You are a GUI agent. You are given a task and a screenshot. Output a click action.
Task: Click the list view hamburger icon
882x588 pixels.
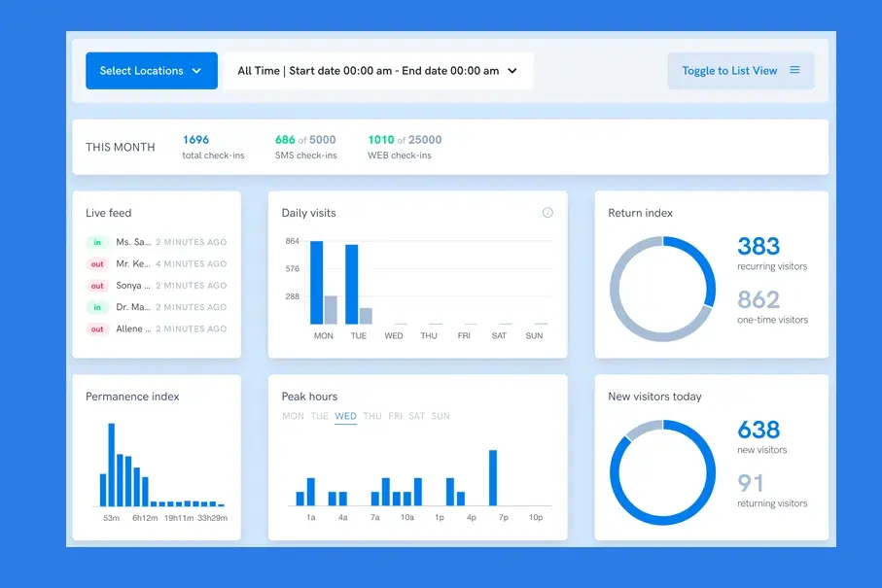pyautogui.click(x=794, y=70)
